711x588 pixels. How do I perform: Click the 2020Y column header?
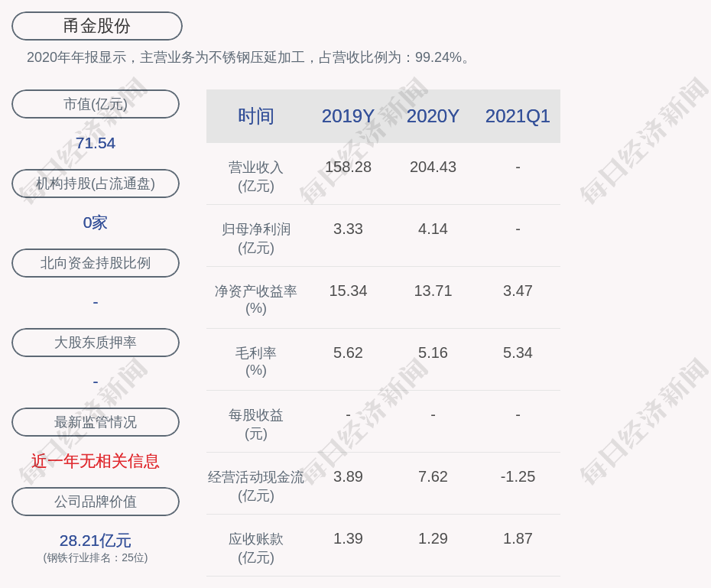click(433, 116)
